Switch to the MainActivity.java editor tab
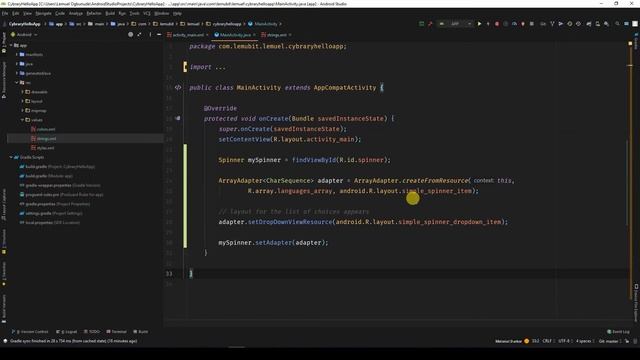Viewport: 640px width, 360px height. click(x=235, y=35)
